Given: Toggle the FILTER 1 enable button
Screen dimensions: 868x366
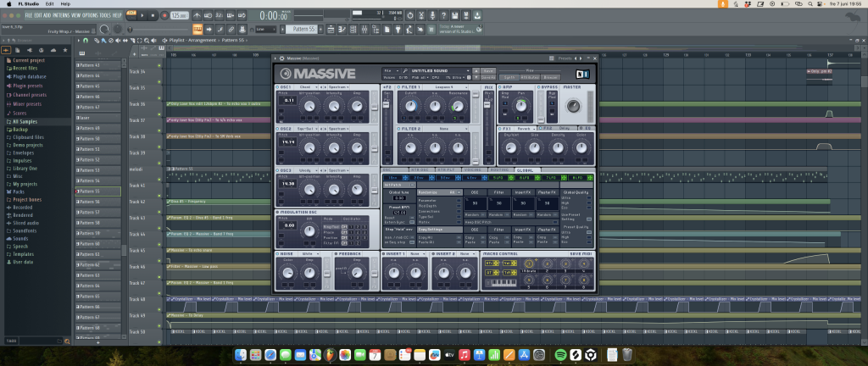Looking at the screenshot, I should coord(399,86).
